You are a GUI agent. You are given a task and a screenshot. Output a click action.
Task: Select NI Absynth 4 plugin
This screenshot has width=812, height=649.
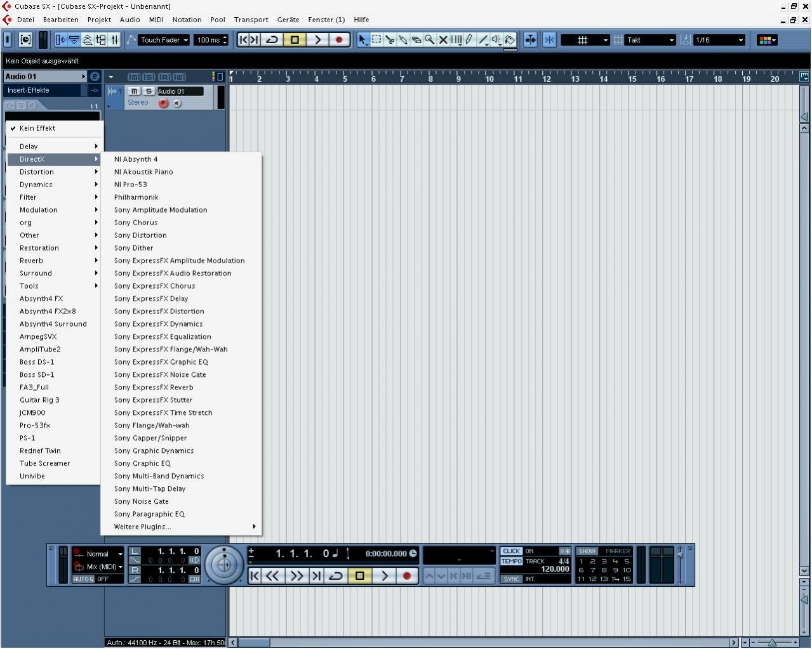(x=181, y=159)
